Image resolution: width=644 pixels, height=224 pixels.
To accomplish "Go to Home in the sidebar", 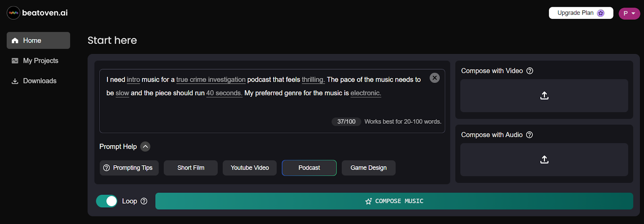I will pyautogui.click(x=38, y=41).
